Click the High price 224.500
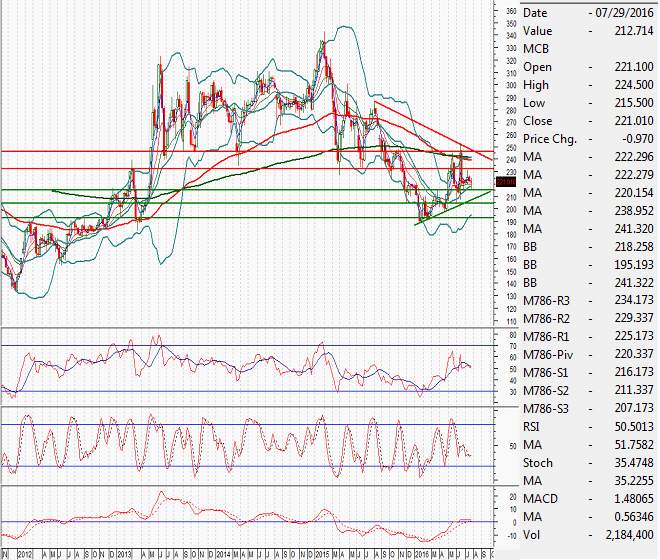Screen dimensions: 660x560 coord(633,85)
